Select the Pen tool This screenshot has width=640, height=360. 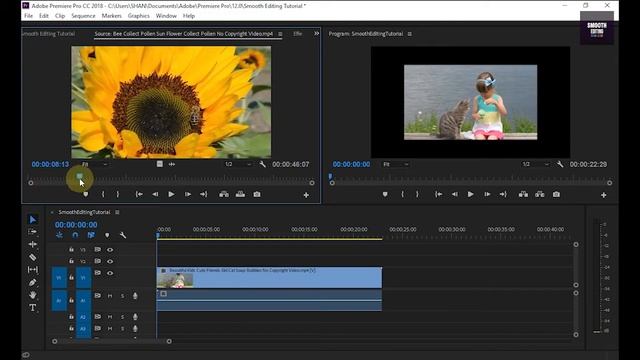pyautogui.click(x=33, y=282)
